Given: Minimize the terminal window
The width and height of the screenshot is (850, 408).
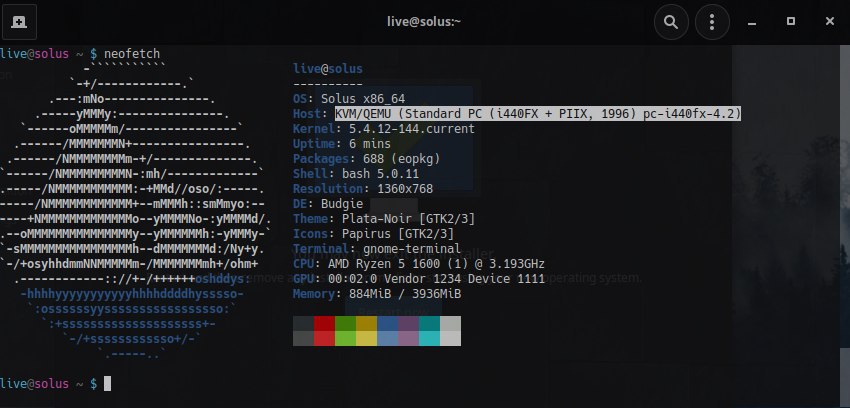Looking at the screenshot, I should tap(751, 22).
